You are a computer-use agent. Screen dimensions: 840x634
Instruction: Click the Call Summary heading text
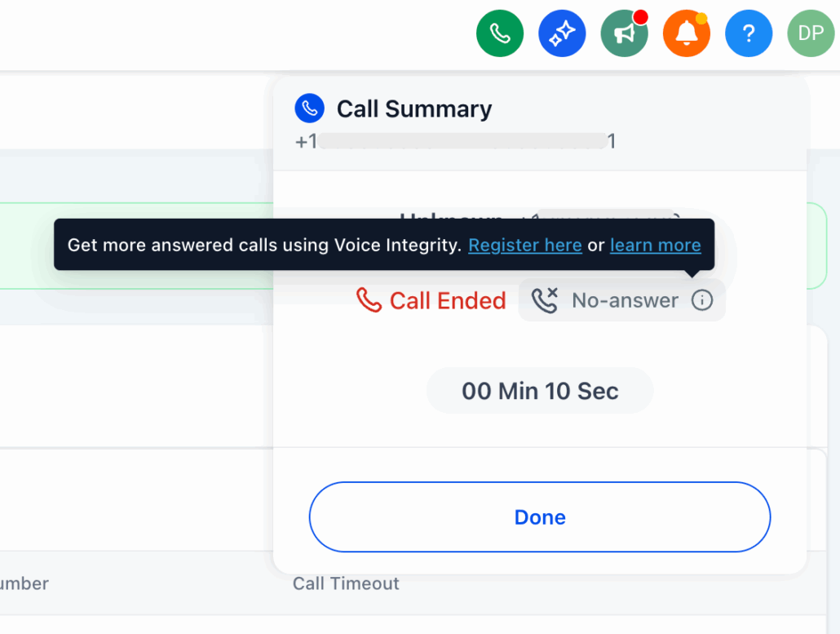pos(414,109)
